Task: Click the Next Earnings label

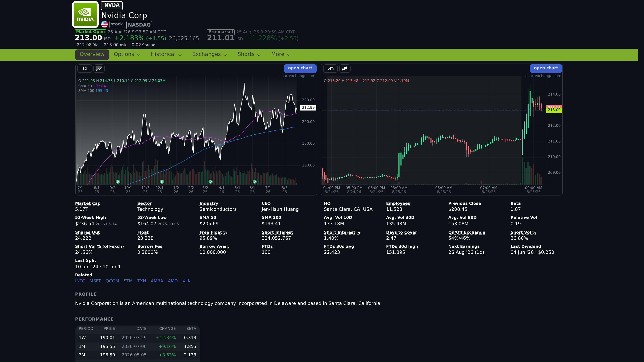Action: pyautogui.click(x=464, y=246)
